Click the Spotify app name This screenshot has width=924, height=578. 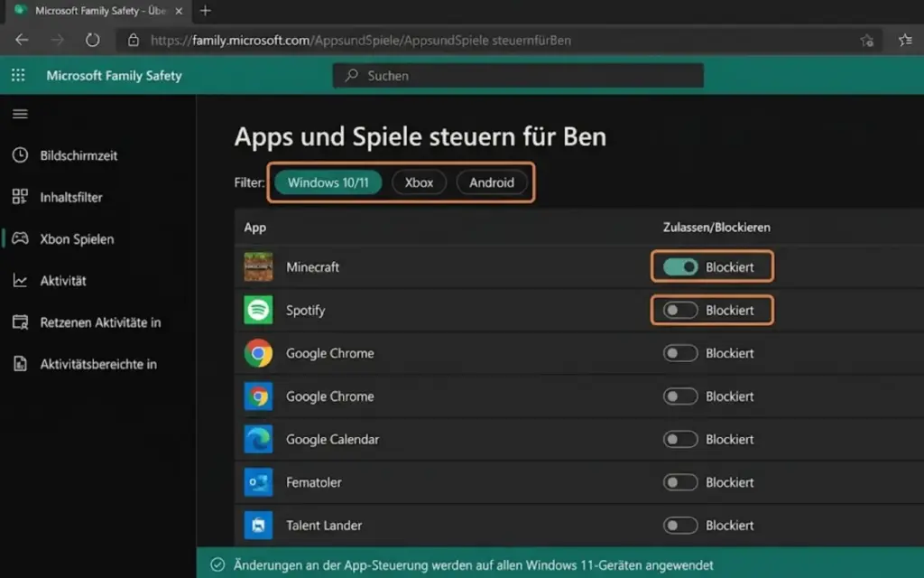[305, 311]
